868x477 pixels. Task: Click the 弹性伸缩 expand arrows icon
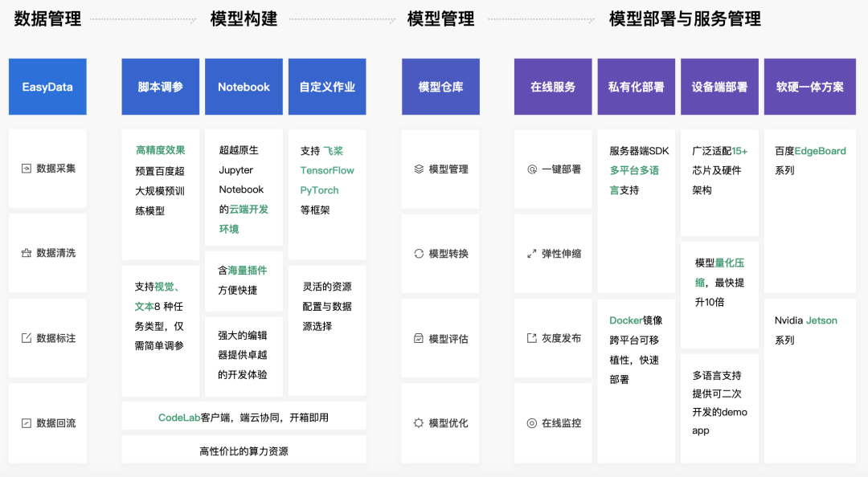coord(532,254)
